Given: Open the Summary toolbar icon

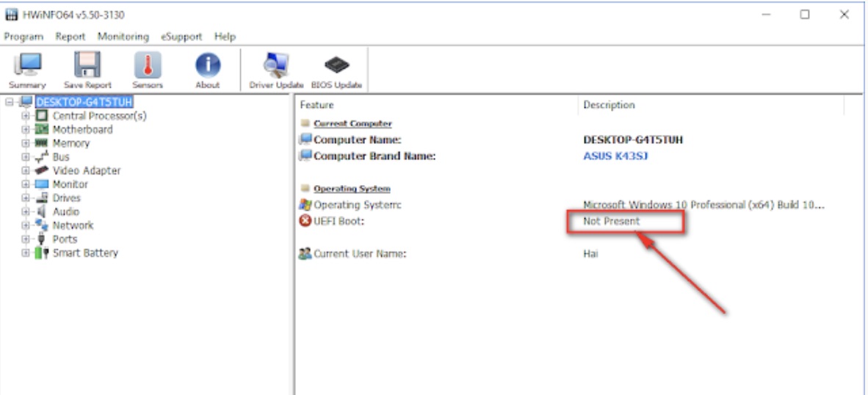Looking at the screenshot, I should point(27,65).
